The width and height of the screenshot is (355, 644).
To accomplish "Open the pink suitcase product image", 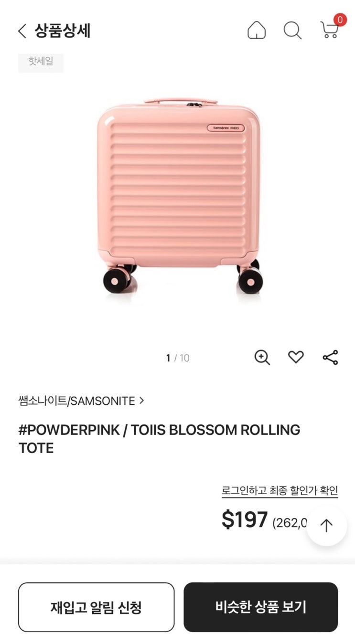I will [x=178, y=196].
